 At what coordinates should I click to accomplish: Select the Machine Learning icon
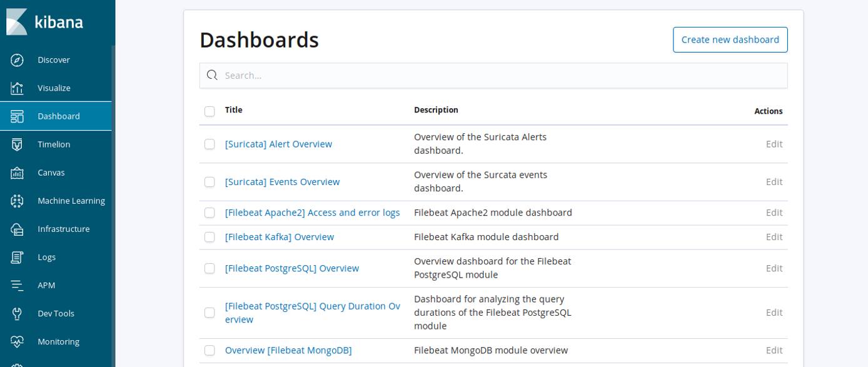click(x=18, y=201)
